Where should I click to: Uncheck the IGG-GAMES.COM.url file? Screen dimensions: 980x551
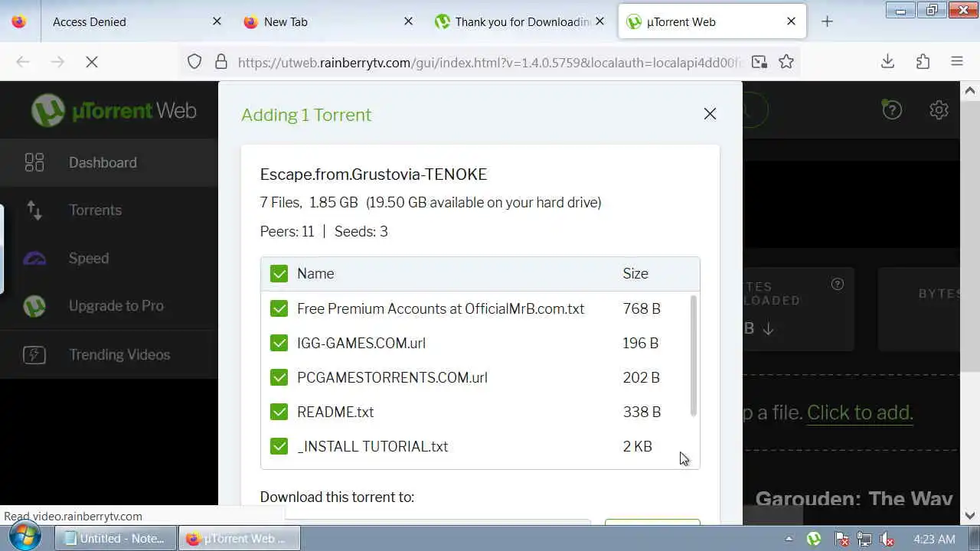pos(279,343)
